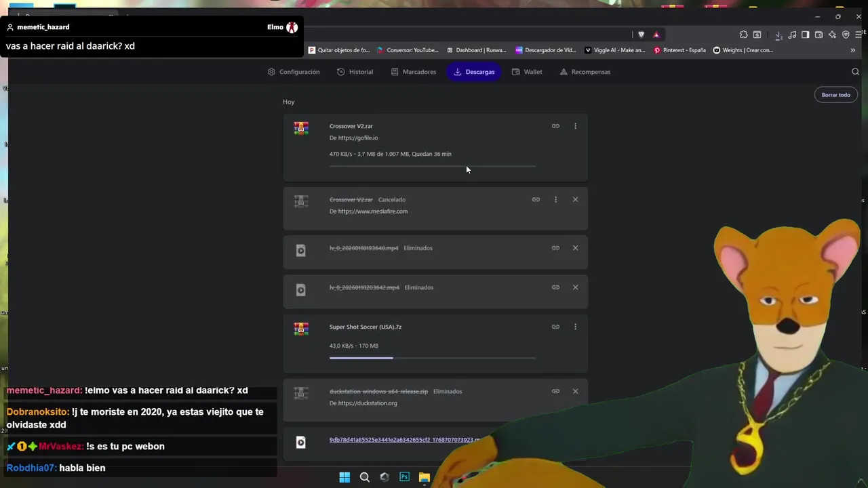The width and height of the screenshot is (868, 488).
Task: Open the extensions puzzle icon
Action: coord(744,35)
